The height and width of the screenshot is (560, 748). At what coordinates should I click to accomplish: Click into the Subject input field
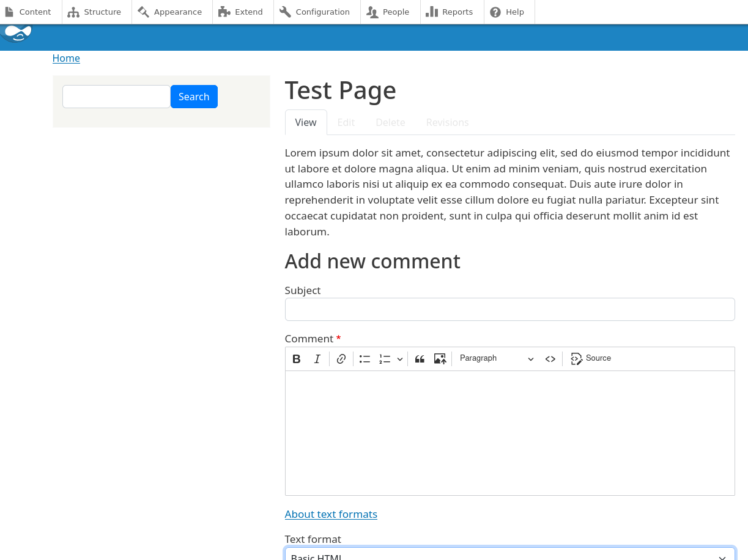(509, 309)
